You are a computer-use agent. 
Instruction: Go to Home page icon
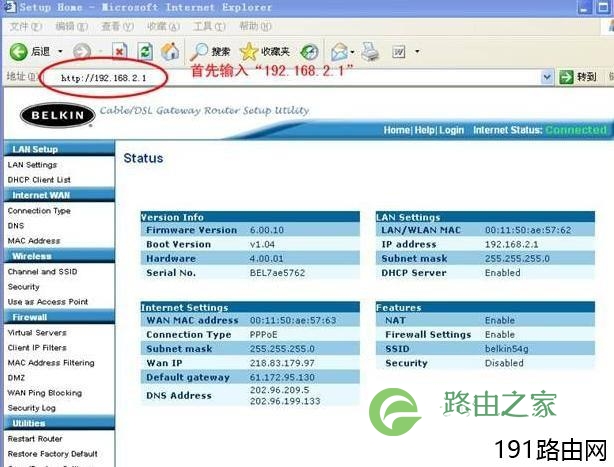coord(170,51)
